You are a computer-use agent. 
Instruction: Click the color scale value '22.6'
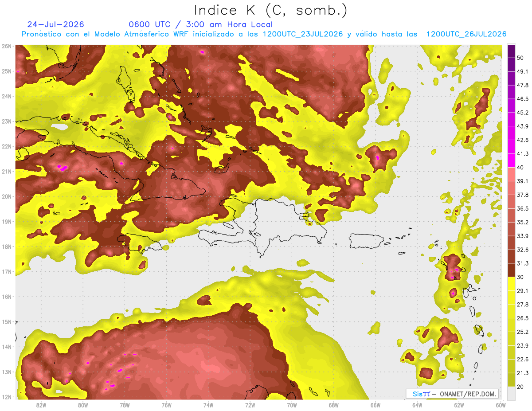point(522,359)
